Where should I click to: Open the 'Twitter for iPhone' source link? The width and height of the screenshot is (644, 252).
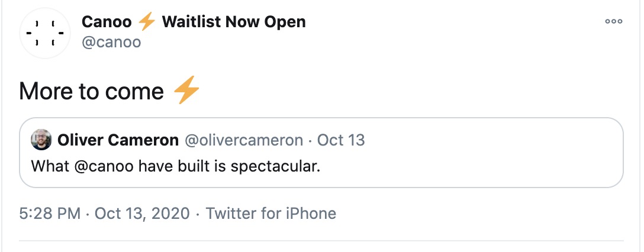pyautogui.click(x=271, y=213)
